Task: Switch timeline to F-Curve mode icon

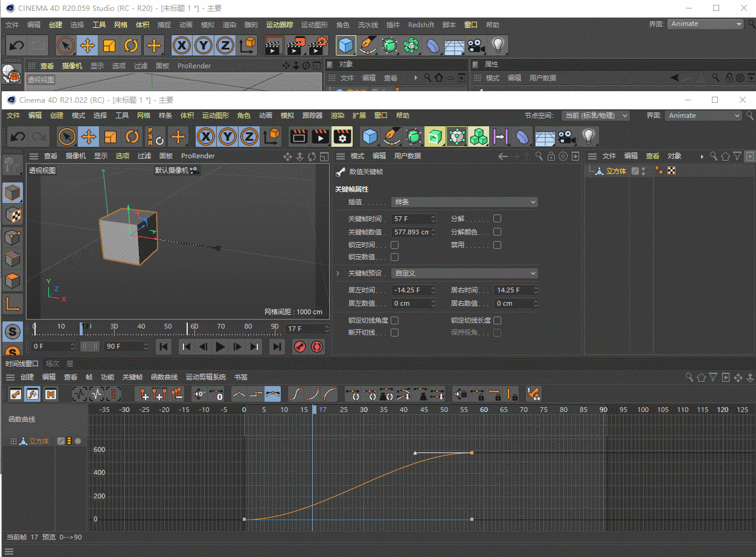Action: tap(33, 394)
